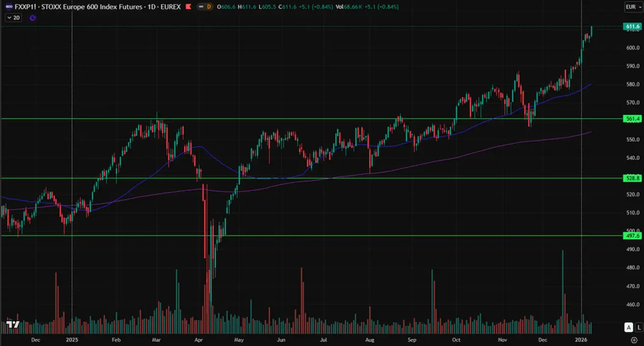The width and height of the screenshot is (644, 346).
Task: Click the purple indicator refresh icon
Action: 32,18
